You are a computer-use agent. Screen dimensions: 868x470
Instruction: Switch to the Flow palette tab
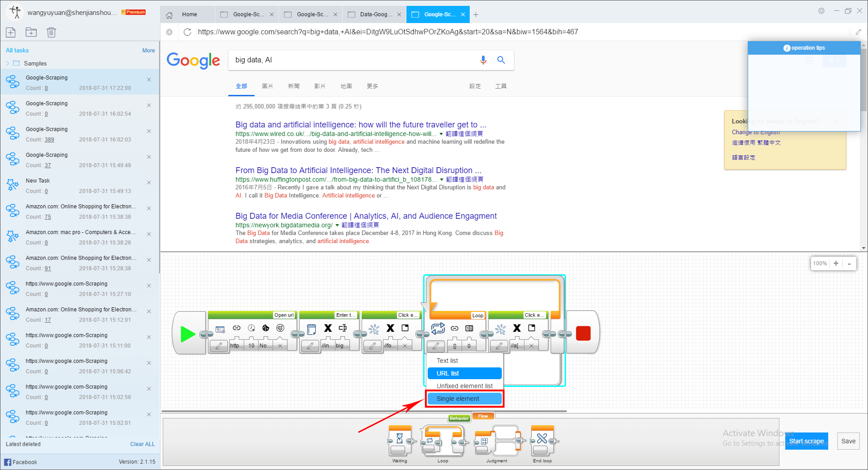tap(483, 416)
